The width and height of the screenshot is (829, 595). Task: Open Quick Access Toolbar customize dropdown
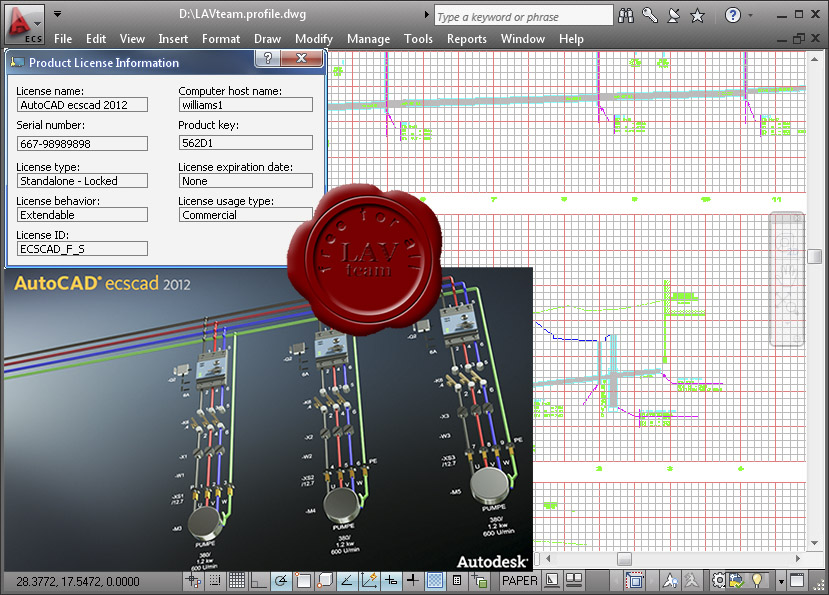[58, 14]
